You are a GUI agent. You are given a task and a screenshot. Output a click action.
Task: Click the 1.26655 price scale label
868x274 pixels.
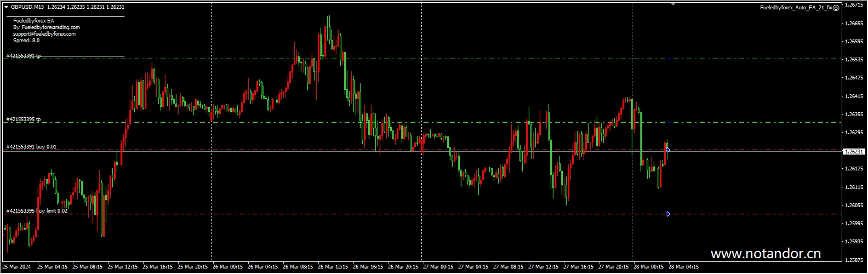pos(854,23)
